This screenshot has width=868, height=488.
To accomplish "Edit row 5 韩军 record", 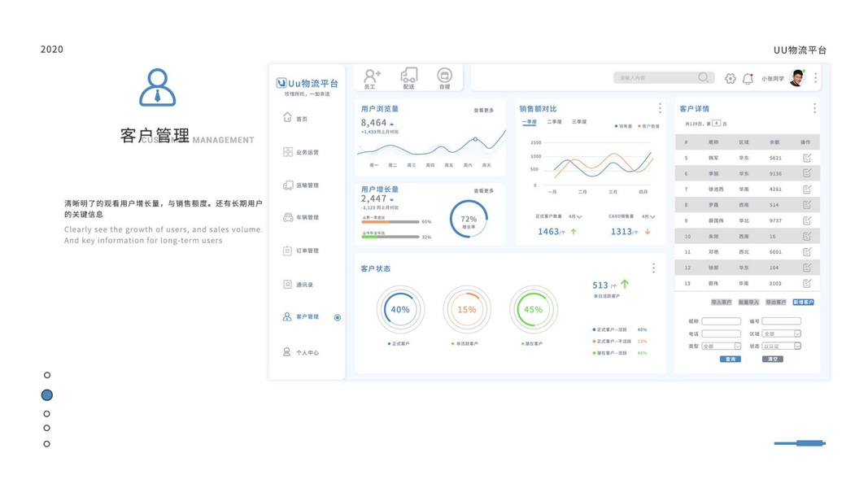I will [807, 158].
